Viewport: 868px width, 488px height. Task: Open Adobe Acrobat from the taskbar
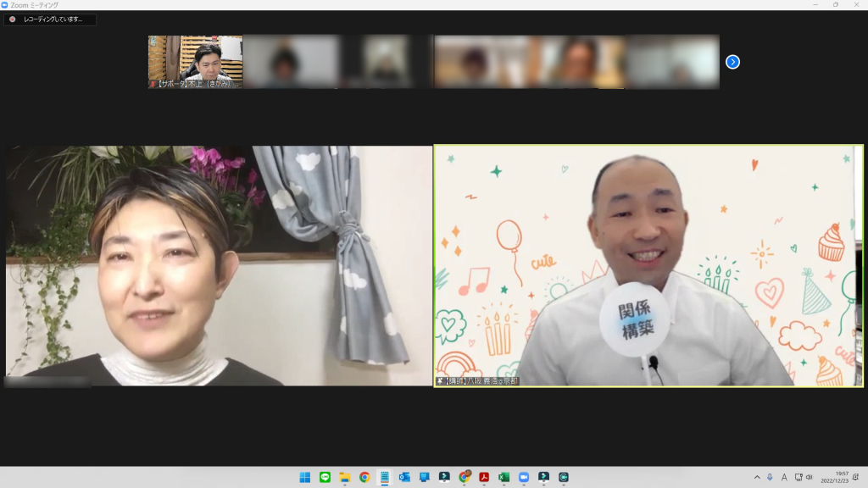(x=484, y=477)
